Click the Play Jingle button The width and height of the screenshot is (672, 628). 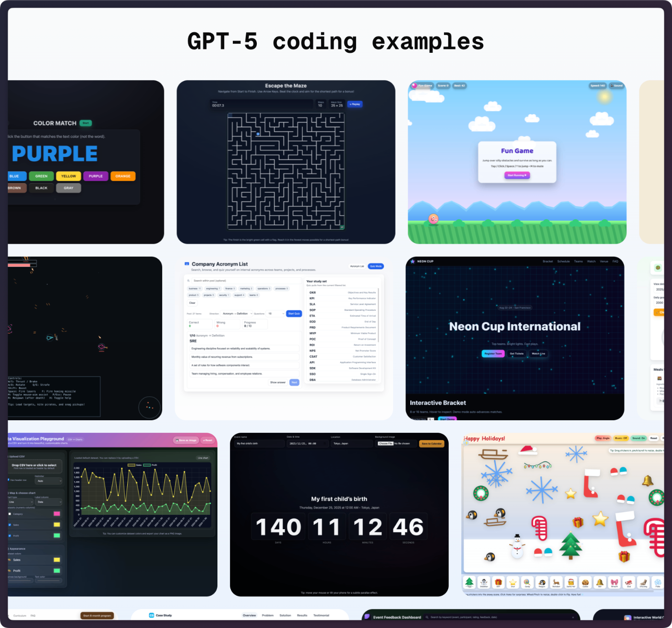(603, 438)
